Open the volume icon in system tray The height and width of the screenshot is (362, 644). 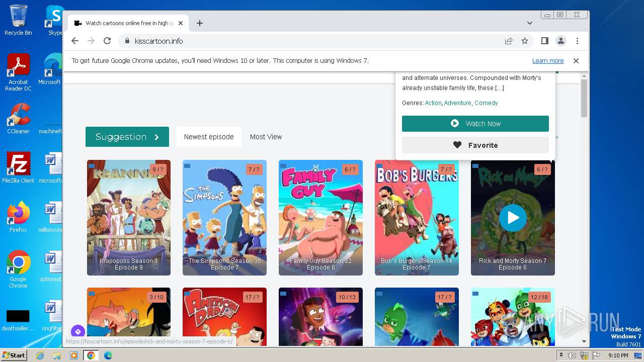(572, 355)
